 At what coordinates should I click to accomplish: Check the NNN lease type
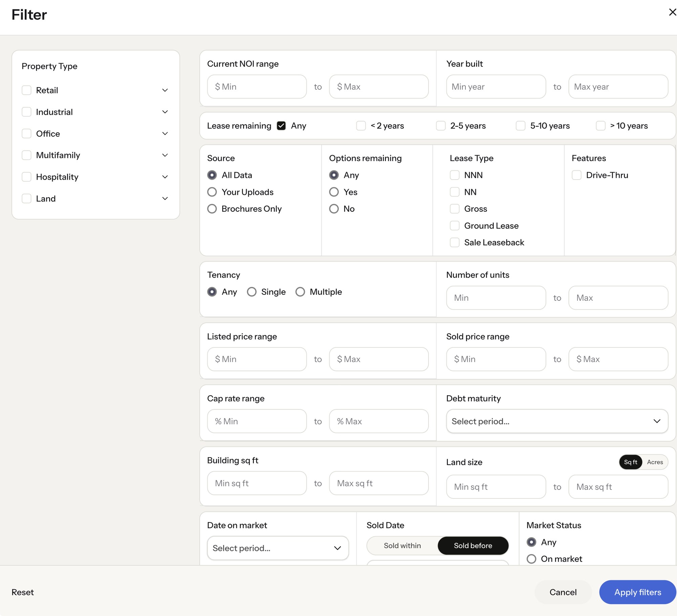455,175
